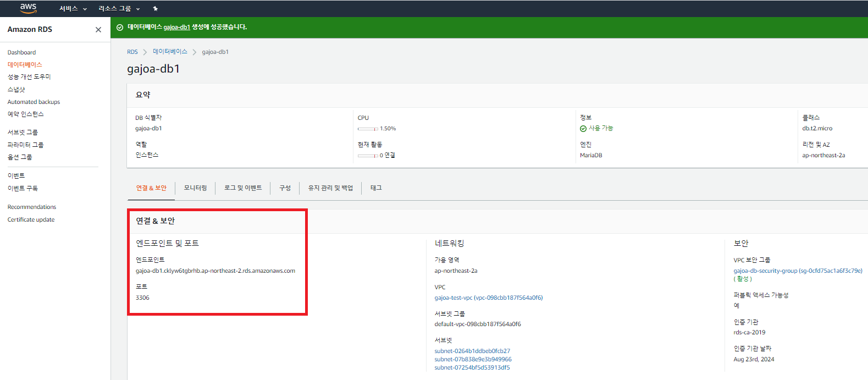Image resolution: width=868 pixels, height=380 pixels.
Task: Click the rds-ca-2019 certificate authority text
Action: click(x=749, y=332)
